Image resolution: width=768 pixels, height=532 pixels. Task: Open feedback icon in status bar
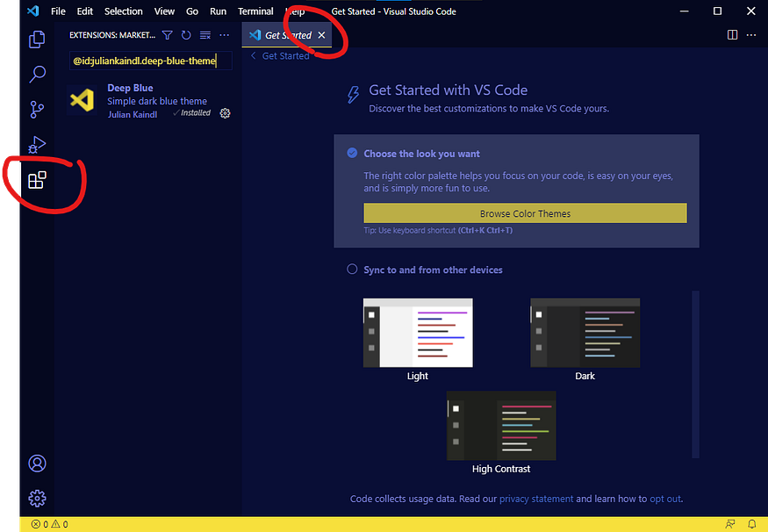[730, 524]
